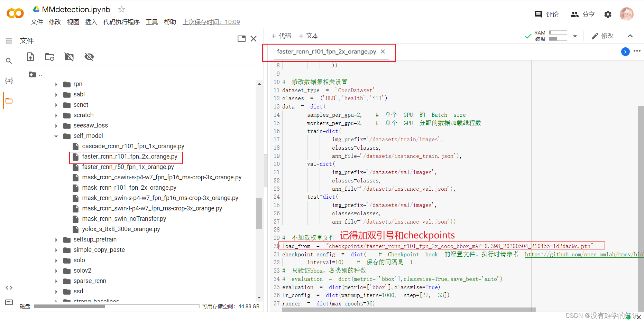
Task: Open the table of contents sidebar icon
Action: pyautogui.click(x=9, y=41)
